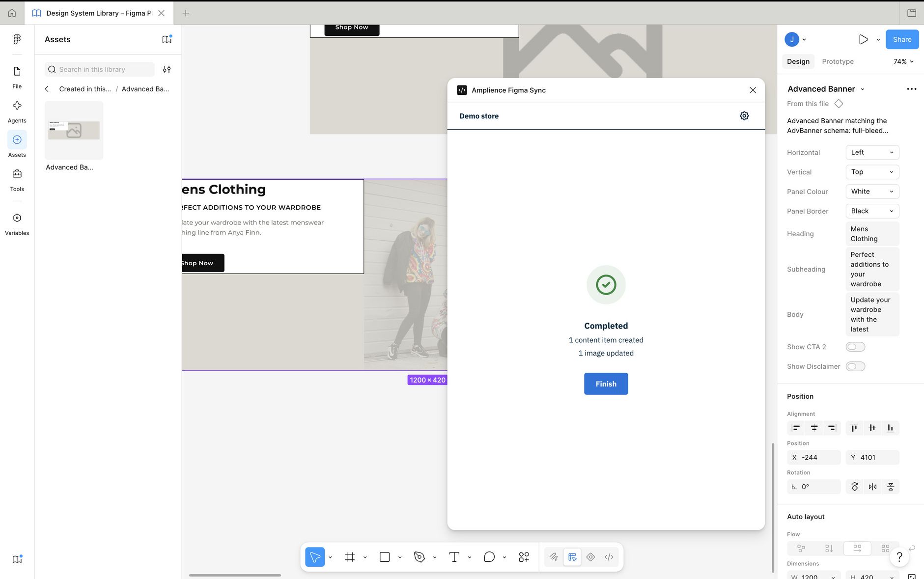This screenshot has width=924, height=579.
Task: Switch to Dev Mode code icon
Action: pos(609,557)
